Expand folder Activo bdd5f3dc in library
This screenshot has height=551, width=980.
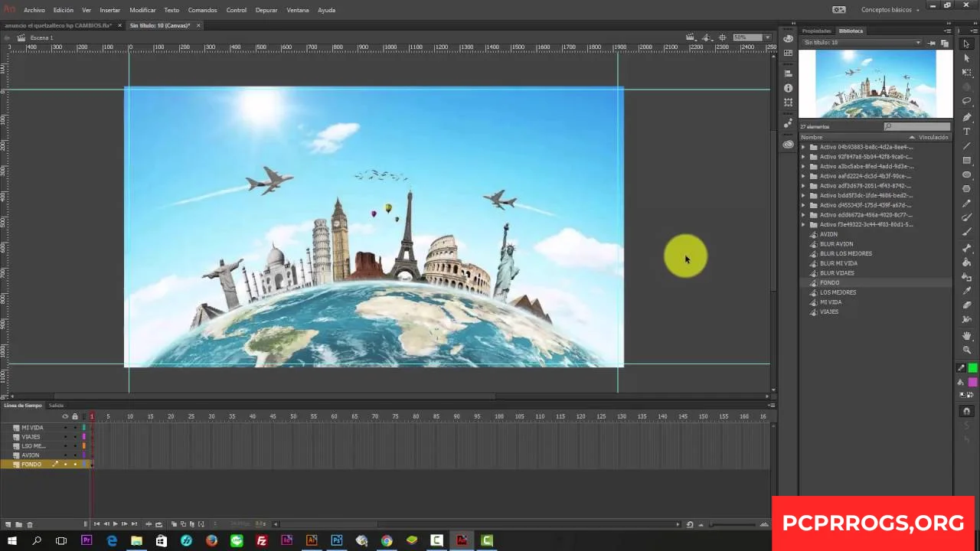(x=803, y=195)
